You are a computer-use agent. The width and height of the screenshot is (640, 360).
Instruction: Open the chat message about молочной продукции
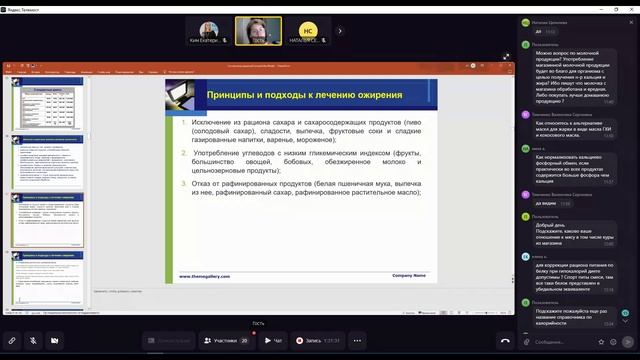pos(574,77)
